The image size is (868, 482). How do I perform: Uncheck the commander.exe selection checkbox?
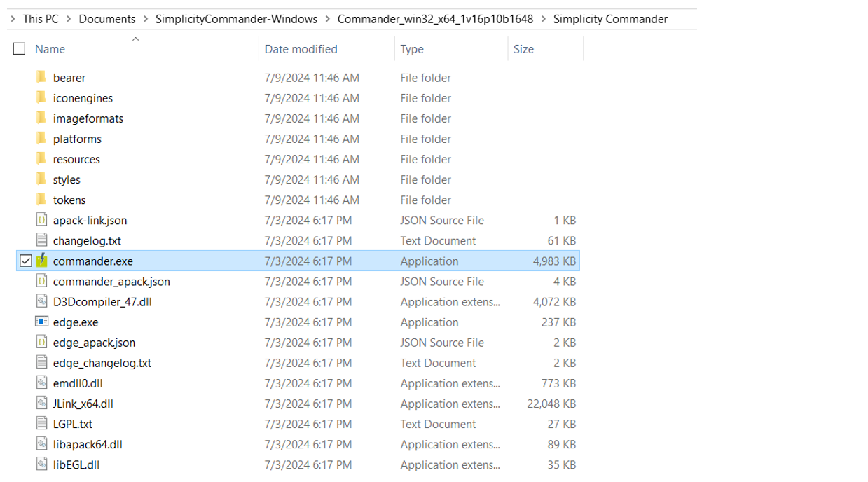point(26,261)
